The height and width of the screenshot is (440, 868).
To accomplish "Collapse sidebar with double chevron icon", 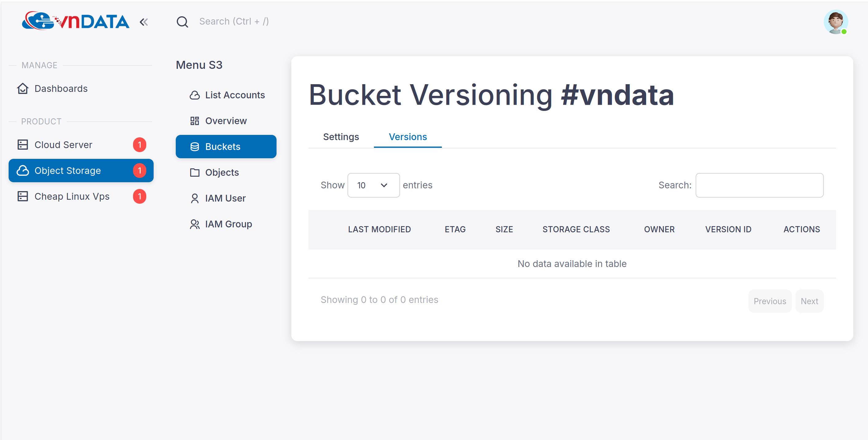I will pyautogui.click(x=144, y=22).
